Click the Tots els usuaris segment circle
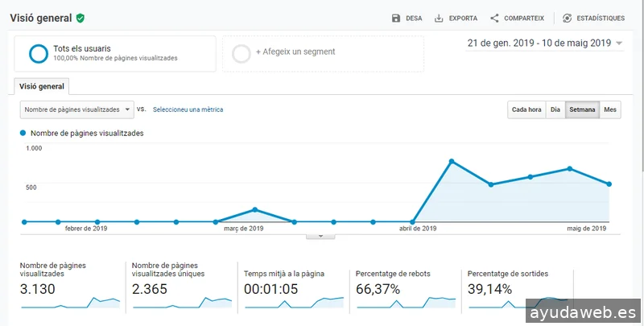Screen dimensions: 644x326 pyautogui.click(x=39, y=54)
